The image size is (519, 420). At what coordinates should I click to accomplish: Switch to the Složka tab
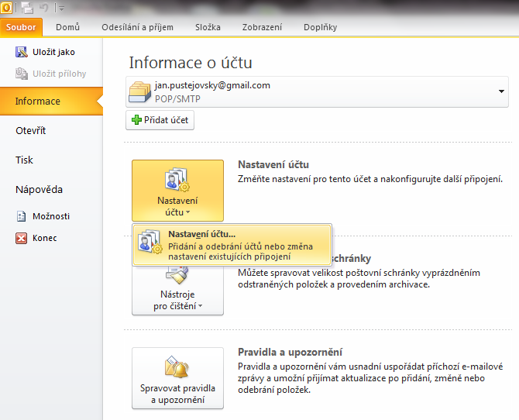[x=208, y=27]
